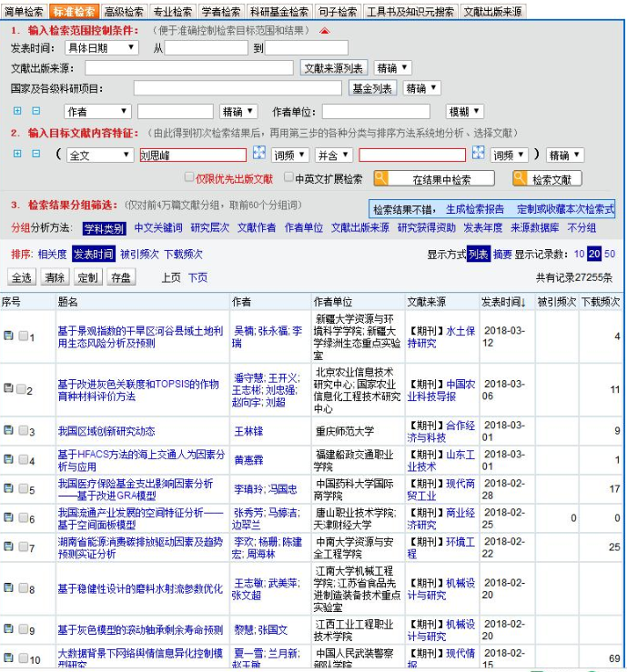Click the 文献出版来源 input field
The width and height of the screenshot is (627, 672).
(x=188, y=67)
